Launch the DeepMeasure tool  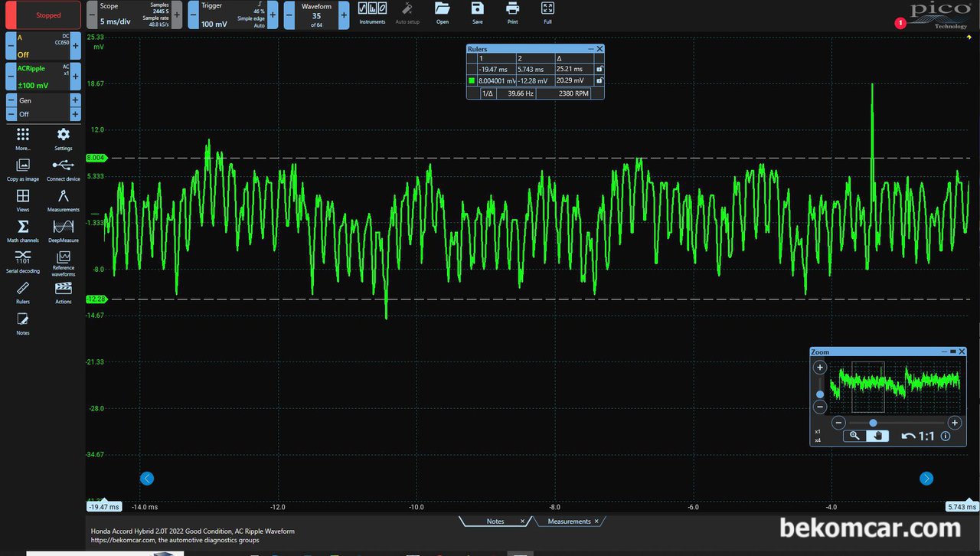(x=64, y=231)
